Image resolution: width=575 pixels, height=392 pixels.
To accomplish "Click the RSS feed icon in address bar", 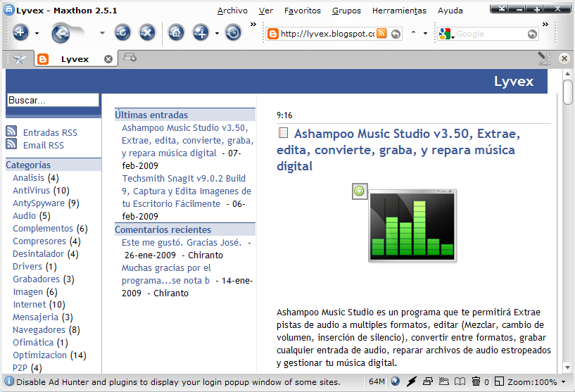I will coord(381,34).
